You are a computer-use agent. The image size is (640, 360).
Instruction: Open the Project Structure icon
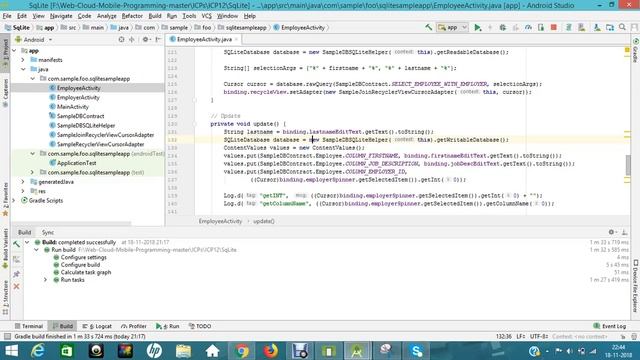tap(610, 27)
